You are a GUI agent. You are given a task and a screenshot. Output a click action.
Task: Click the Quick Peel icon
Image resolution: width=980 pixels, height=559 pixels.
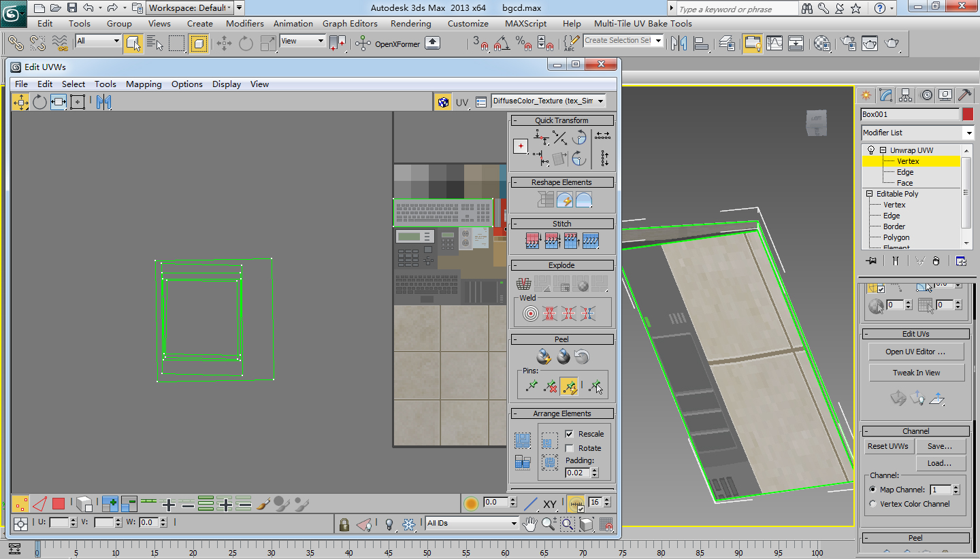(543, 356)
